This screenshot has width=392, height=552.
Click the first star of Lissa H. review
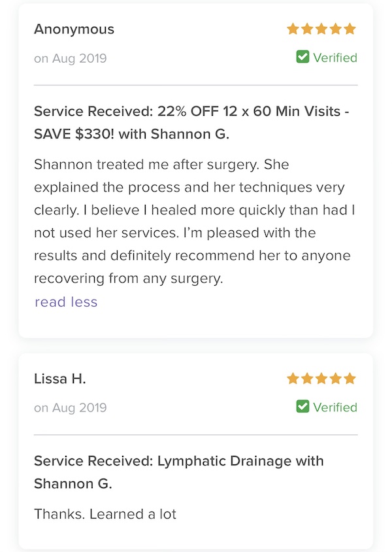click(x=293, y=379)
